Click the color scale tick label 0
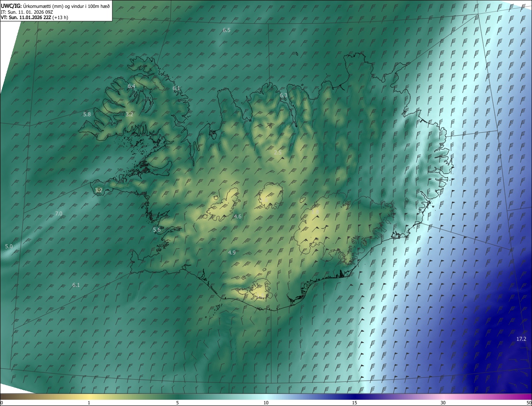This screenshot has height=406, width=532. click(2, 403)
